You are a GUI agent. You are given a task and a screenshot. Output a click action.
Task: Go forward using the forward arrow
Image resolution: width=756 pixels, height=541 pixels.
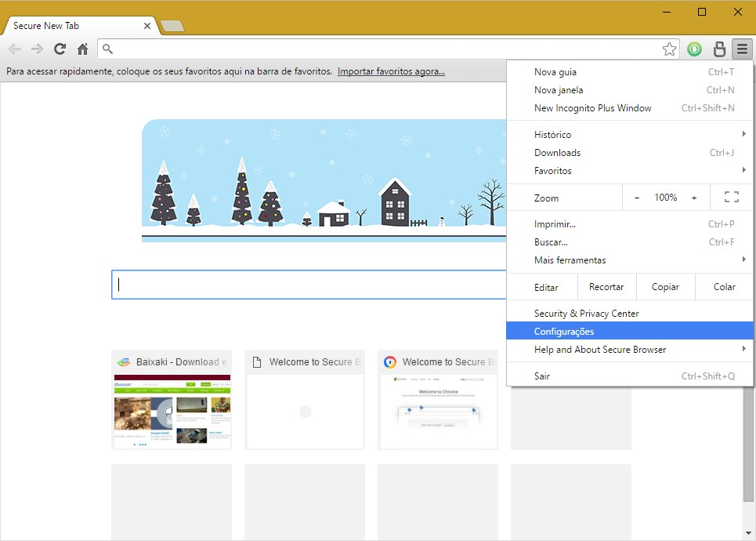pyautogui.click(x=37, y=49)
